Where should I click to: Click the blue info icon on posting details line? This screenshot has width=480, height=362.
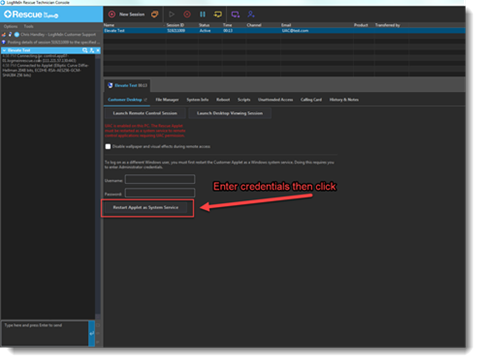click(4, 42)
